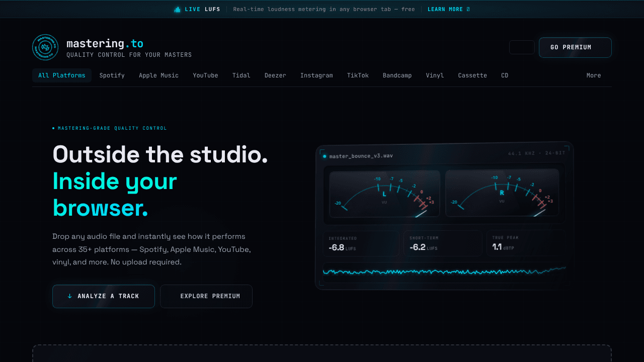Click the empty button beside Go Premium
The height and width of the screenshot is (362, 644).
(x=522, y=47)
